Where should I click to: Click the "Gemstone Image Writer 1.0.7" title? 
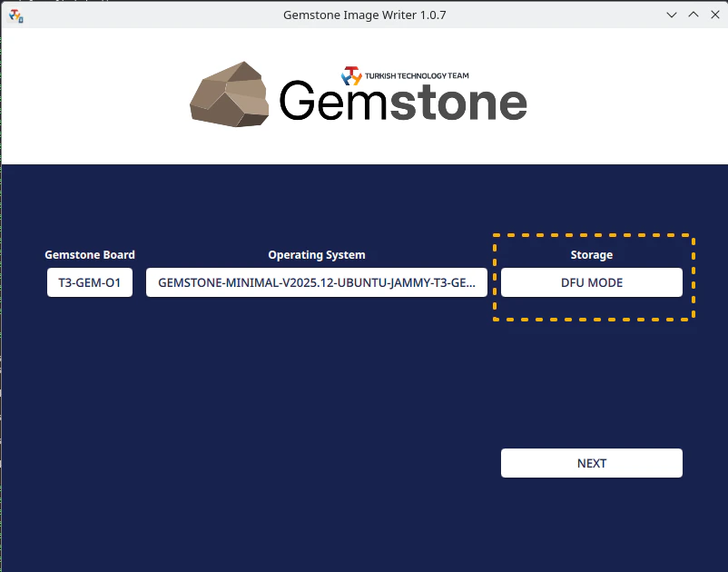click(x=365, y=15)
